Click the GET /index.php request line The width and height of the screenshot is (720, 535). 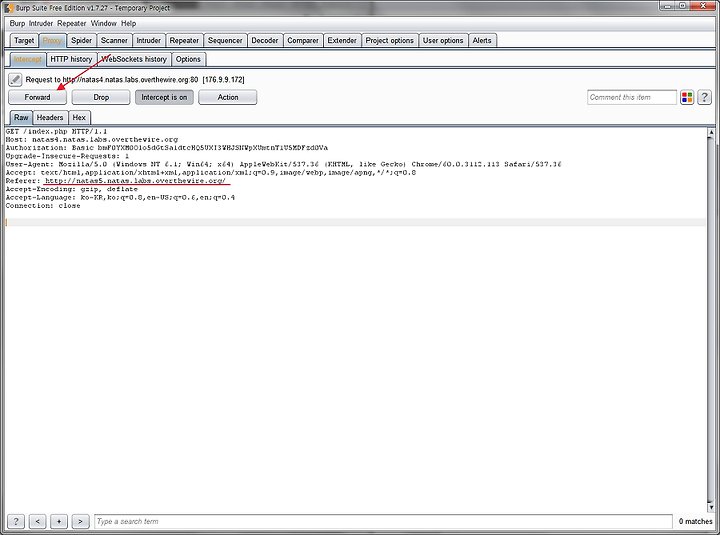(x=56, y=131)
